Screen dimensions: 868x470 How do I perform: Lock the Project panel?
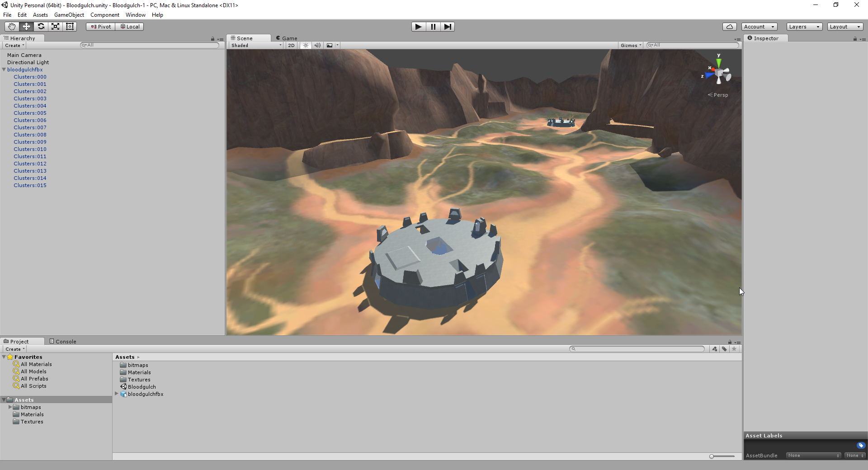[730, 342]
